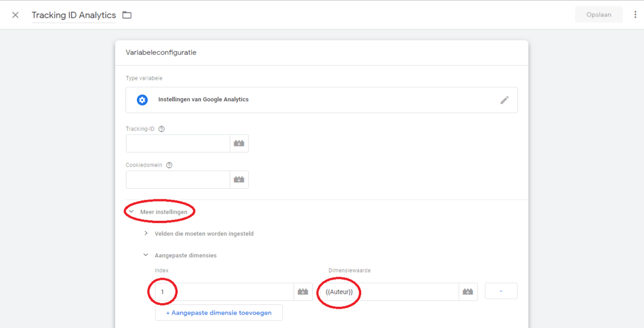The width and height of the screenshot is (644, 328).
Task: Open the Cookiedomein help question mark
Action: tap(169, 165)
